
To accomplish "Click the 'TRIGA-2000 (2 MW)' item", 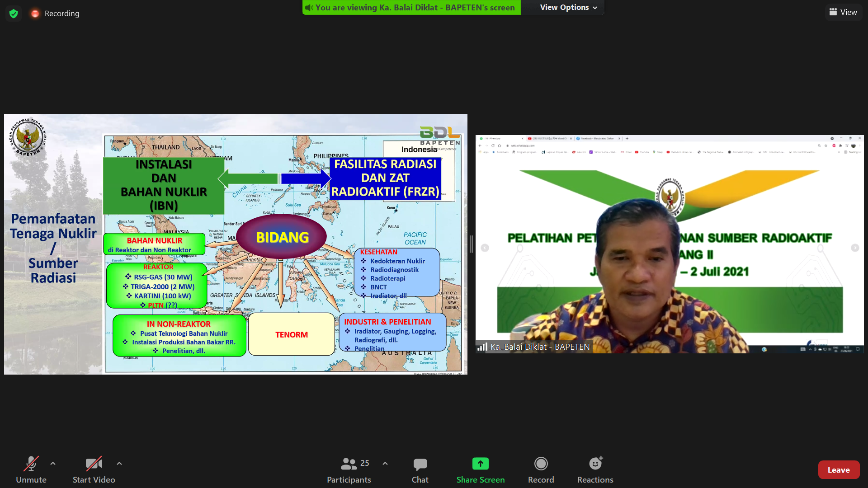I will point(162,286).
